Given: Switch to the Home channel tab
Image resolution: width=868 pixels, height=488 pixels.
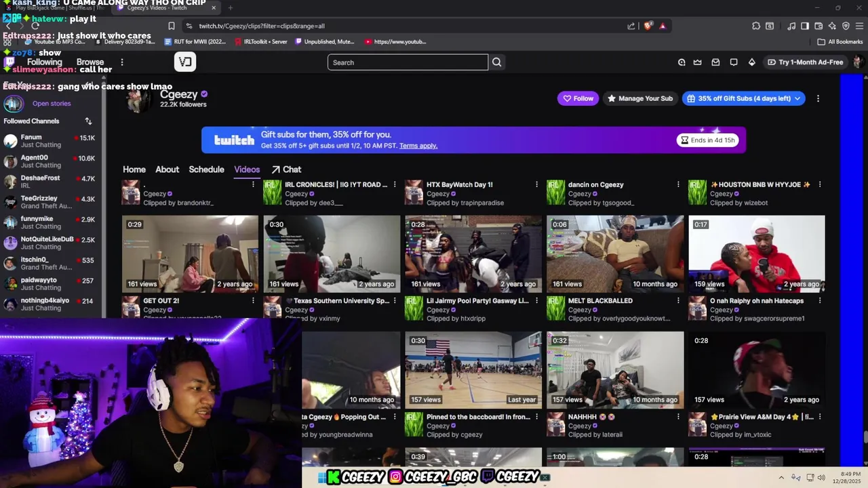Looking at the screenshot, I should (134, 169).
